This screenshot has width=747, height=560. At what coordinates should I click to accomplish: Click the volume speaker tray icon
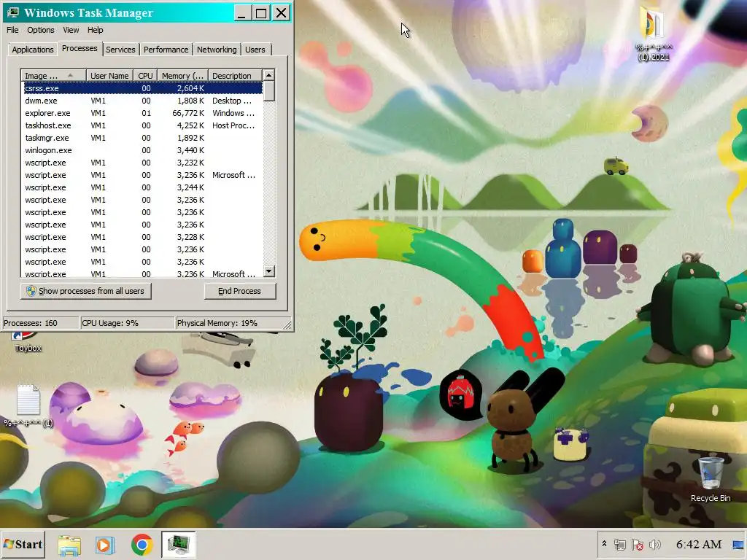coord(655,544)
